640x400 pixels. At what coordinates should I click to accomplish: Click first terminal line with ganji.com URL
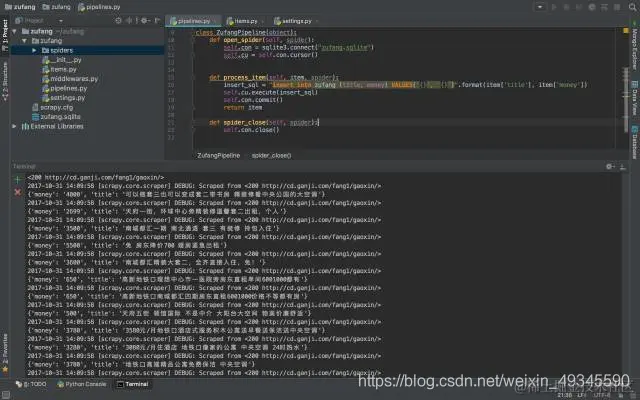[x=96, y=178]
